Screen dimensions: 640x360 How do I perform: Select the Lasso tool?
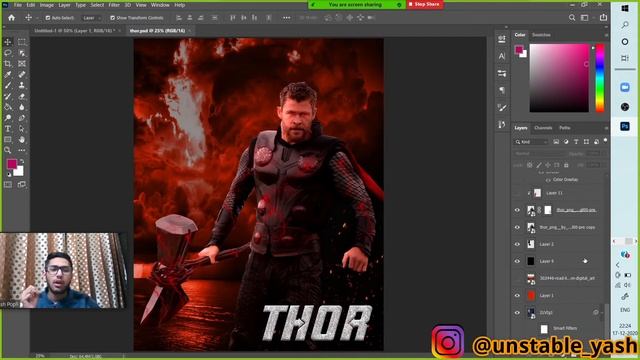8,53
